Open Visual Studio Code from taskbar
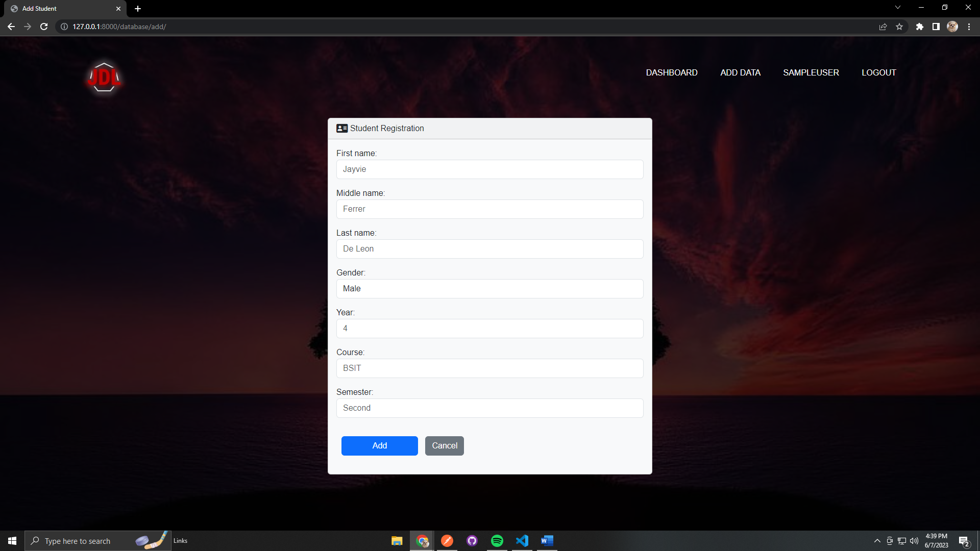This screenshot has width=980, height=551. click(x=522, y=541)
